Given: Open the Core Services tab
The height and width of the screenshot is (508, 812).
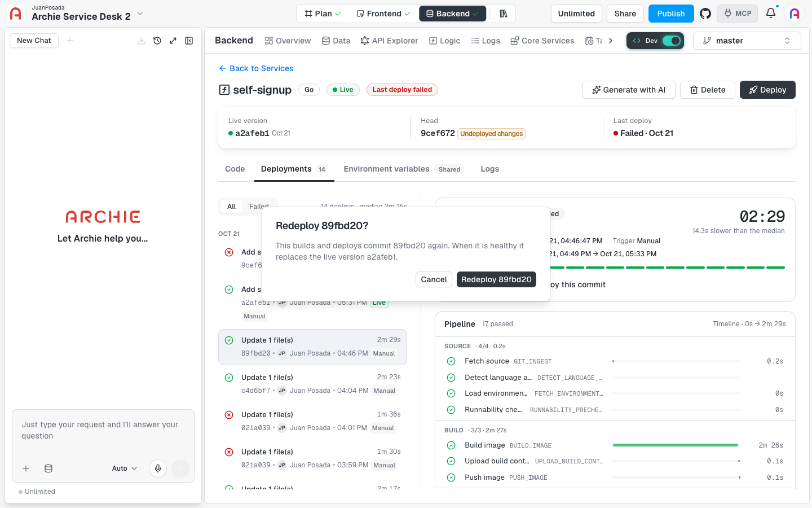Looking at the screenshot, I should click(x=542, y=41).
